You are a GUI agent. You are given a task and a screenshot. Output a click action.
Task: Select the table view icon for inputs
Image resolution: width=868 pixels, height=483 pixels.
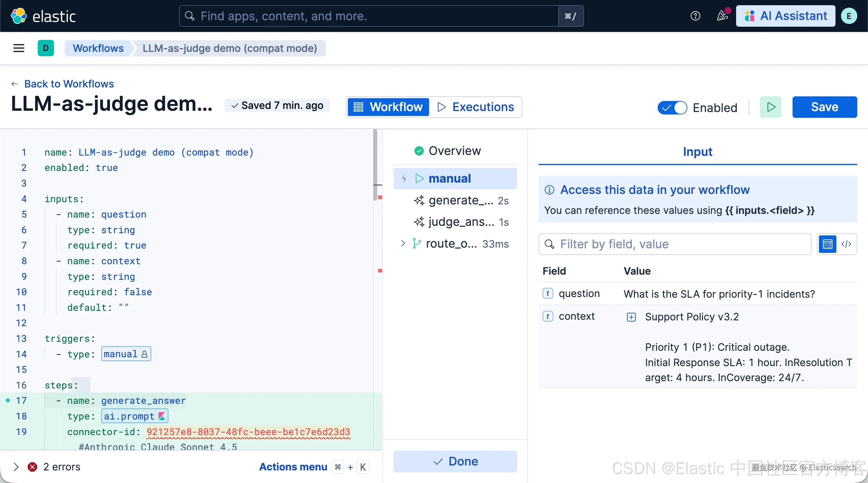point(827,244)
